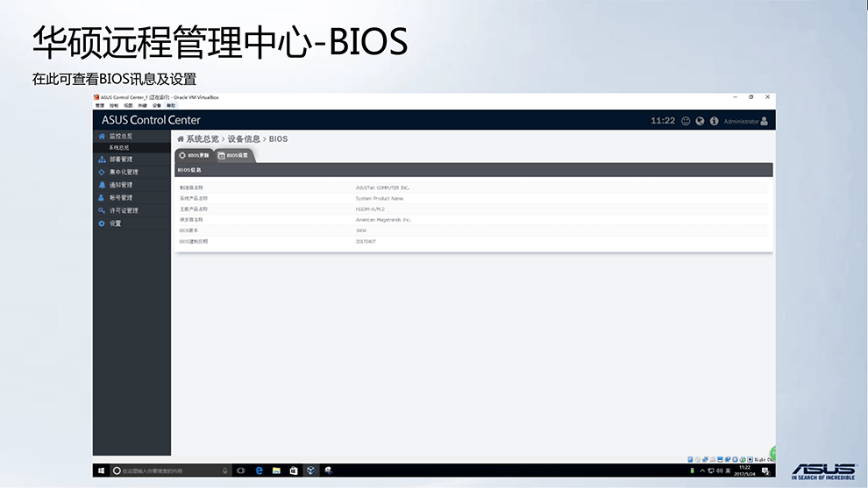Expand the hidden system tray icons chevron

pos(702,470)
